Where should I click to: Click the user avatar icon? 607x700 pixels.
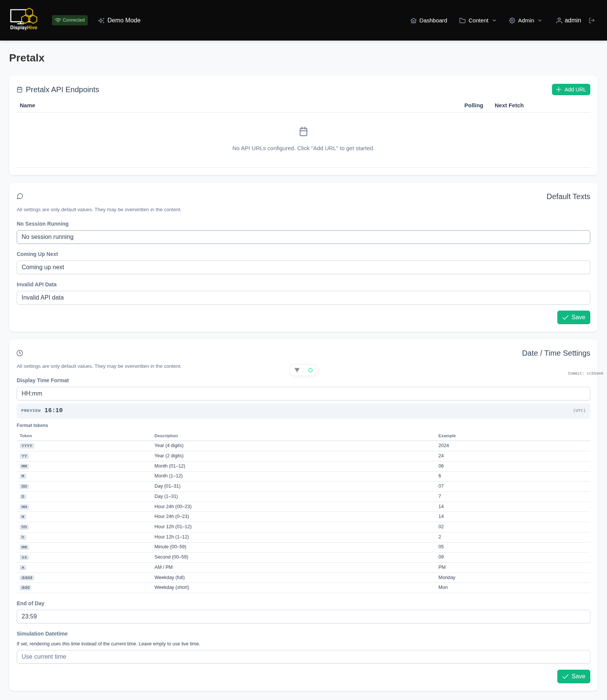[559, 20]
